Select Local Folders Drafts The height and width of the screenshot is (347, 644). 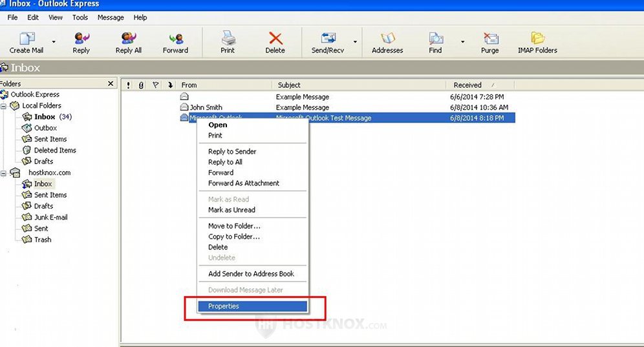(x=43, y=162)
